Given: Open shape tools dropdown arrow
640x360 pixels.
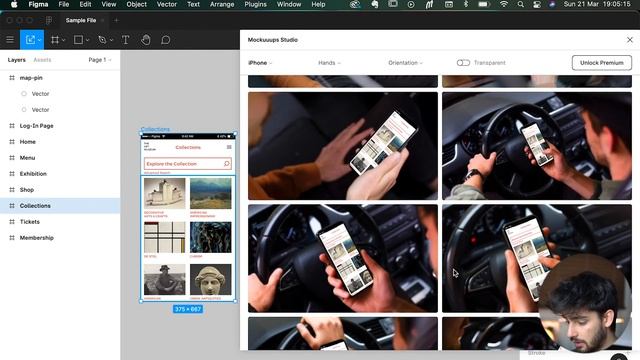Looking at the screenshot, I should tap(87, 40).
